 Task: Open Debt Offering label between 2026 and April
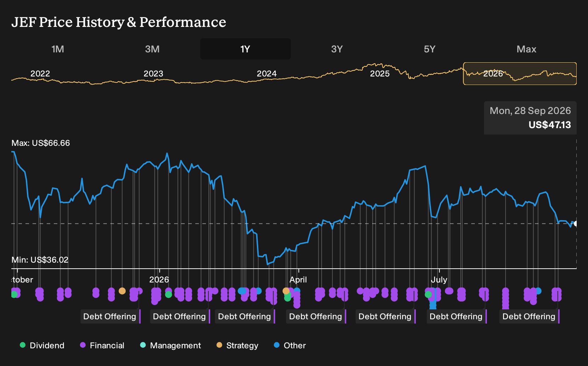[245, 316]
